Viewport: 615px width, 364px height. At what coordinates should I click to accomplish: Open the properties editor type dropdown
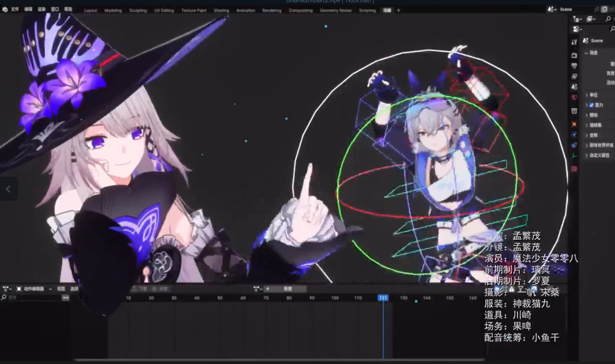[x=577, y=29]
